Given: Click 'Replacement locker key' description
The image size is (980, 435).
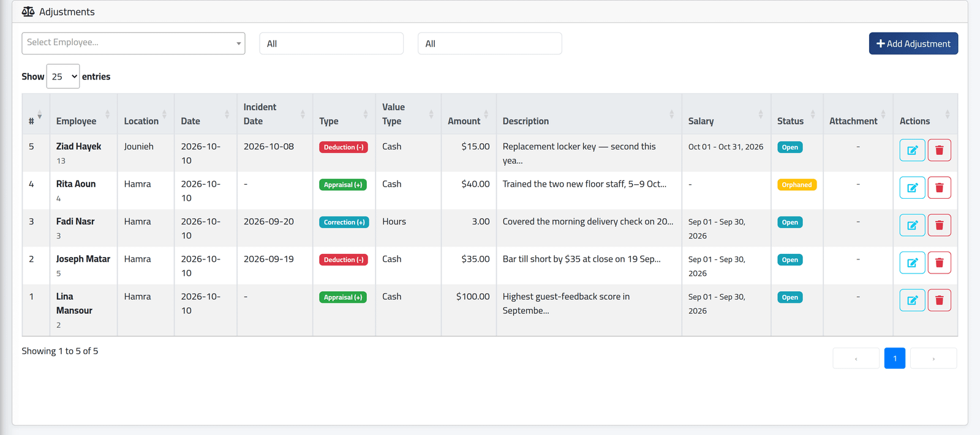Looking at the screenshot, I should [579, 154].
